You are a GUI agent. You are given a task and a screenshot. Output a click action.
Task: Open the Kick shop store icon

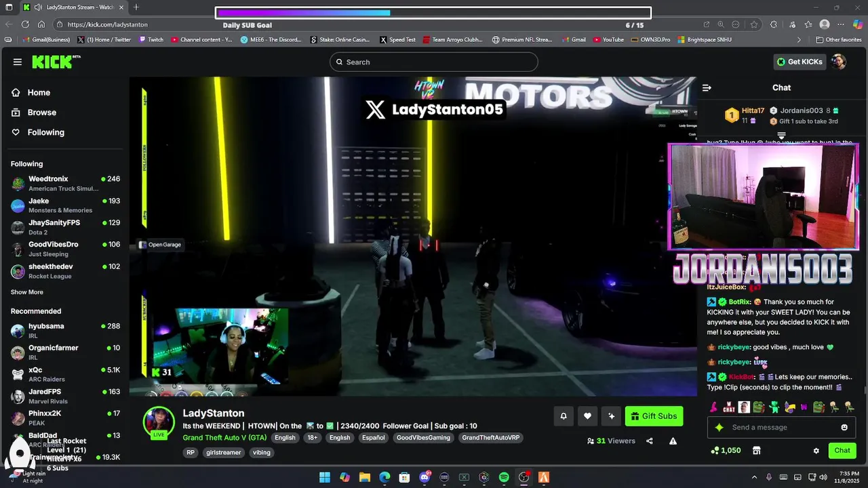[757, 451]
